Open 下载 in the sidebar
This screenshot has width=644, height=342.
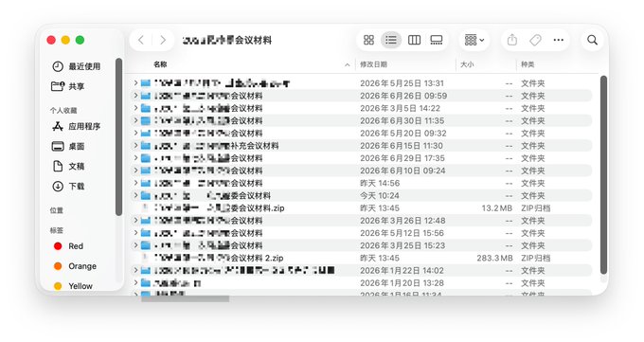[x=68, y=187]
